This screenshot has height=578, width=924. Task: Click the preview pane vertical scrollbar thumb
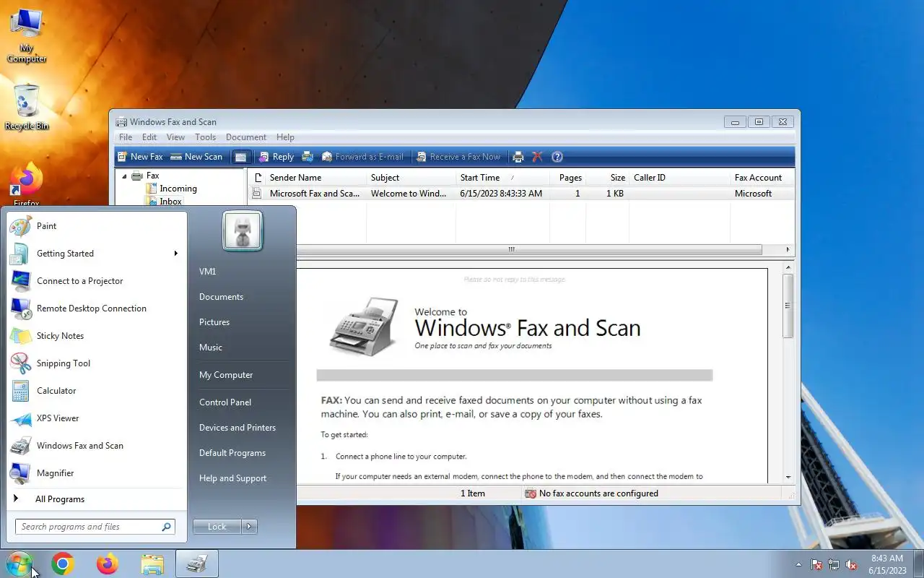[788, 306]
